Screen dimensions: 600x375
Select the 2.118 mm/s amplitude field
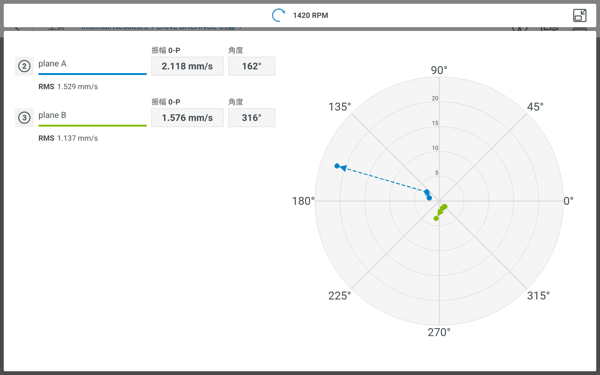(x=187, y=66)
